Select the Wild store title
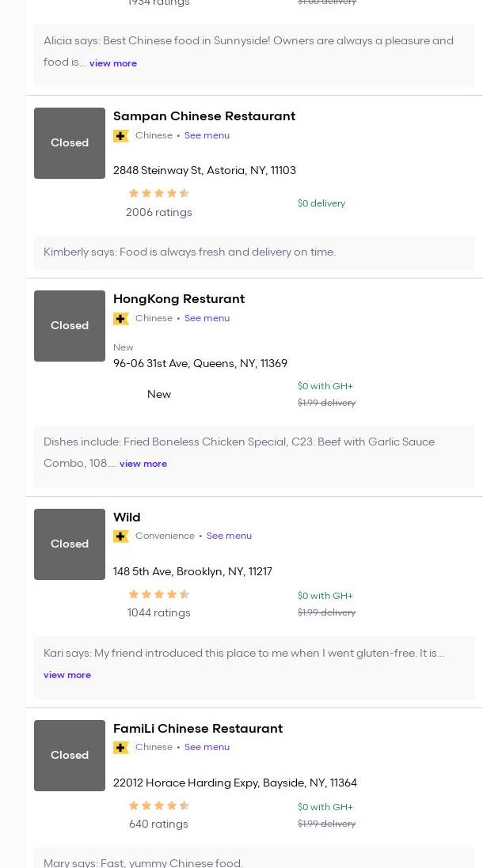The height and width of the screenshot is (868, 483). (x=127, y=517)
